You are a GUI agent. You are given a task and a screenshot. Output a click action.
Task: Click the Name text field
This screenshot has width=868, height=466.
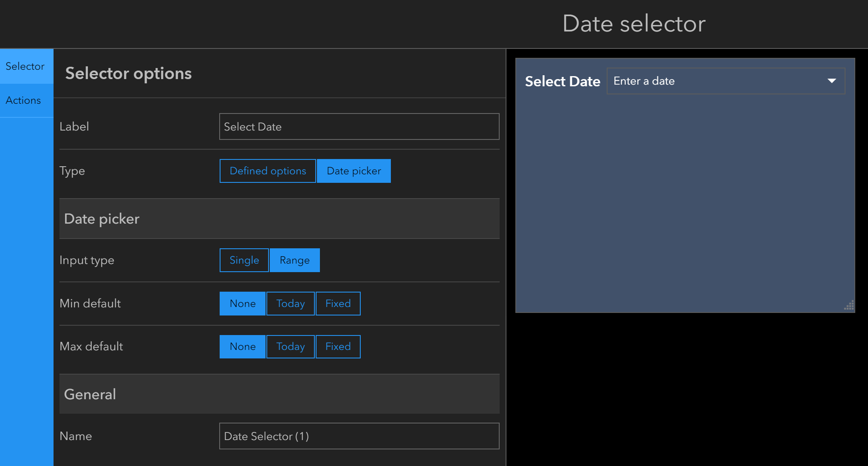tap(359, 436)
